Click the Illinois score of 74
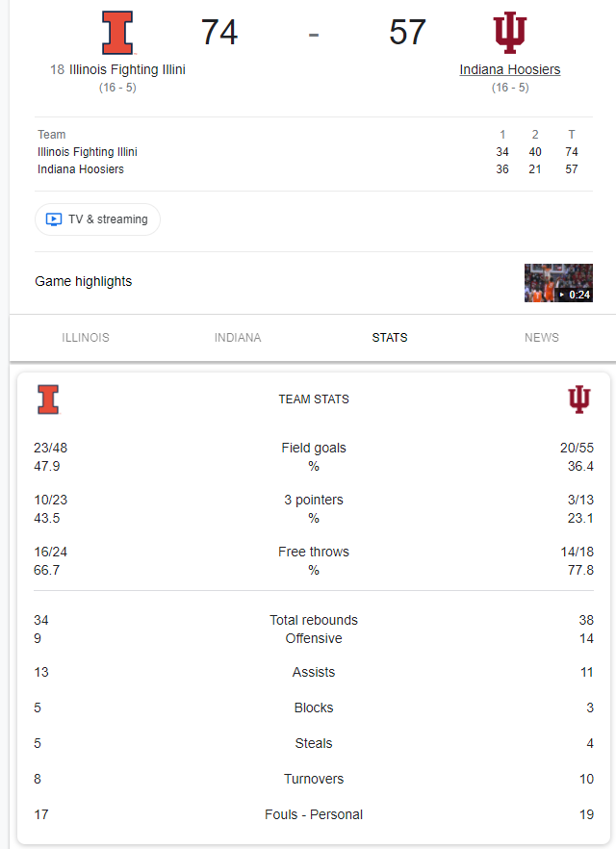Image resolution: width=616 pixels, height=849 pixels. point(219,33)
